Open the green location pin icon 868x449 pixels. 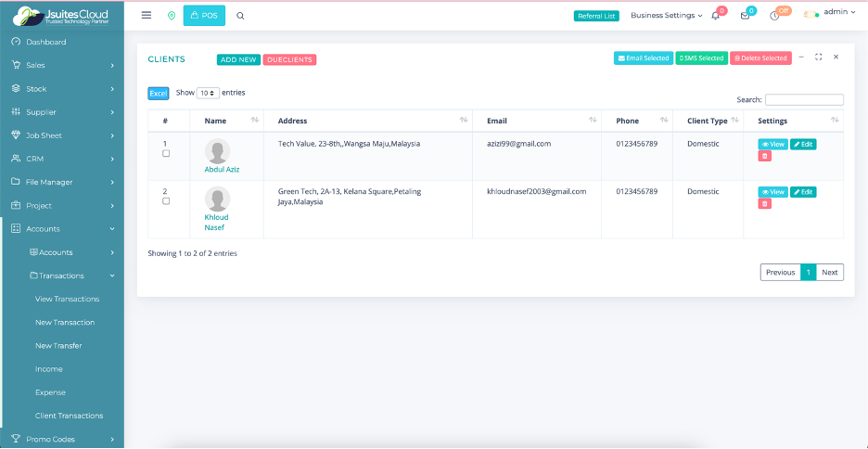point(171,16)
